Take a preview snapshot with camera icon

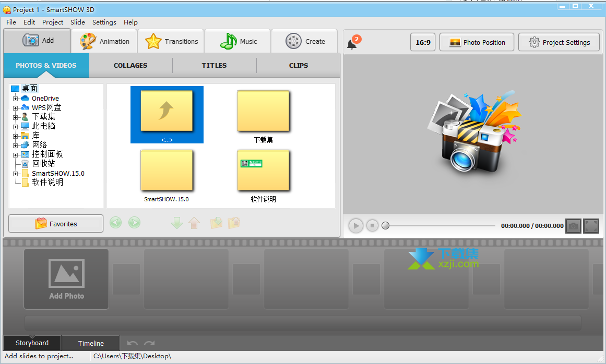pyautogui.click(x=573, y=226)
